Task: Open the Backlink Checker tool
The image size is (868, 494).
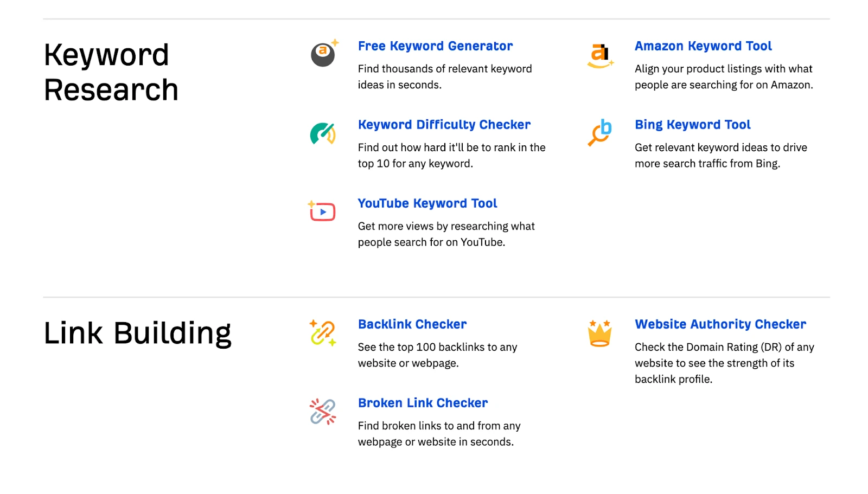Action: (412, 324)
